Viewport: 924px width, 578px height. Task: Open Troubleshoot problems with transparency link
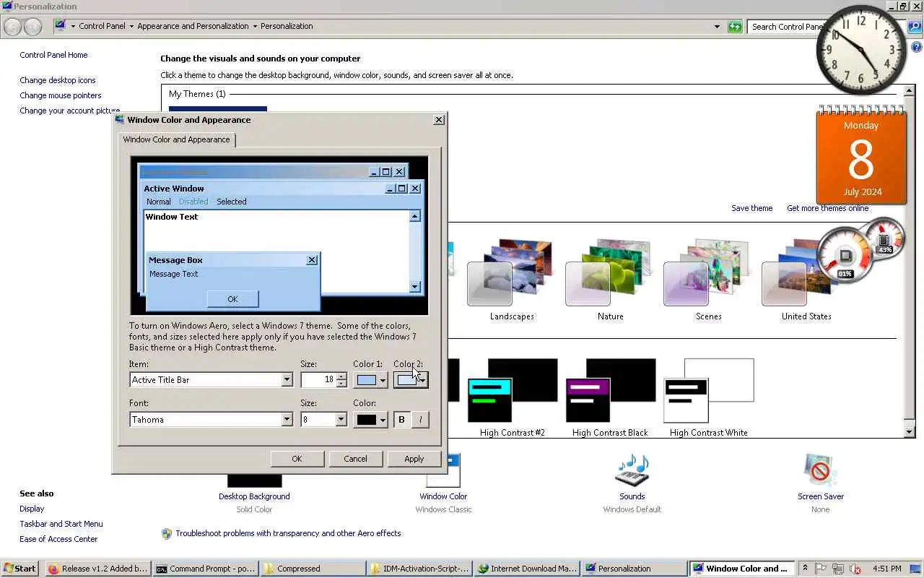pyautogui.click(x=288, y=533)
